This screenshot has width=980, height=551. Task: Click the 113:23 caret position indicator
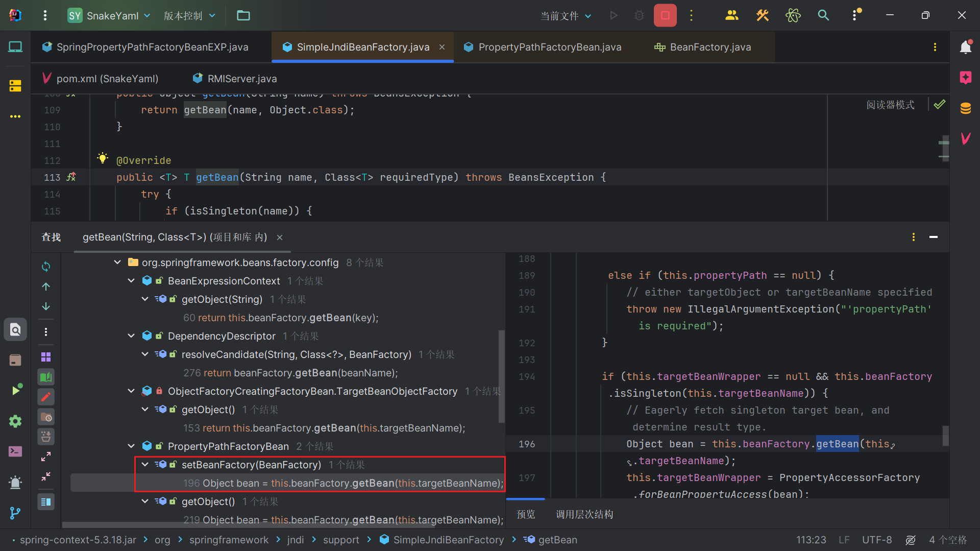pos(811,540)
